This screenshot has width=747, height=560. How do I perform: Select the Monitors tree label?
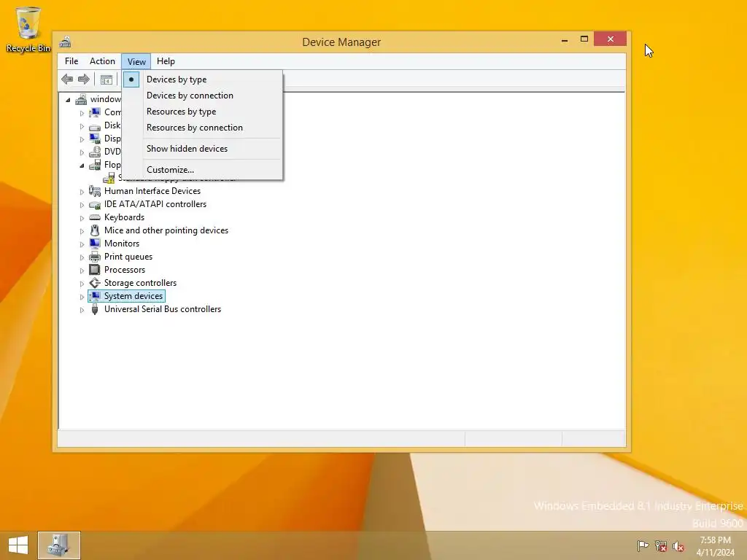[122, 244]
